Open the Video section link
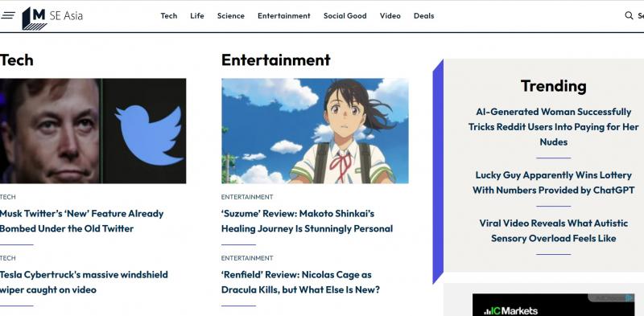The width and height of the screenshot is (644, 316). point(390,16)
